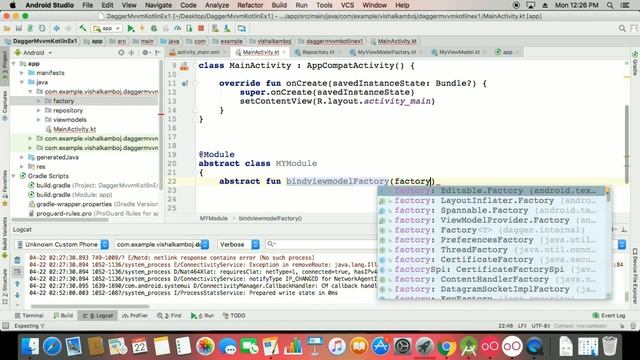Viewport: 640px width, 360px height.
Task: Click the collapse all icon in Project panel
Action: [x=131, y=53]
